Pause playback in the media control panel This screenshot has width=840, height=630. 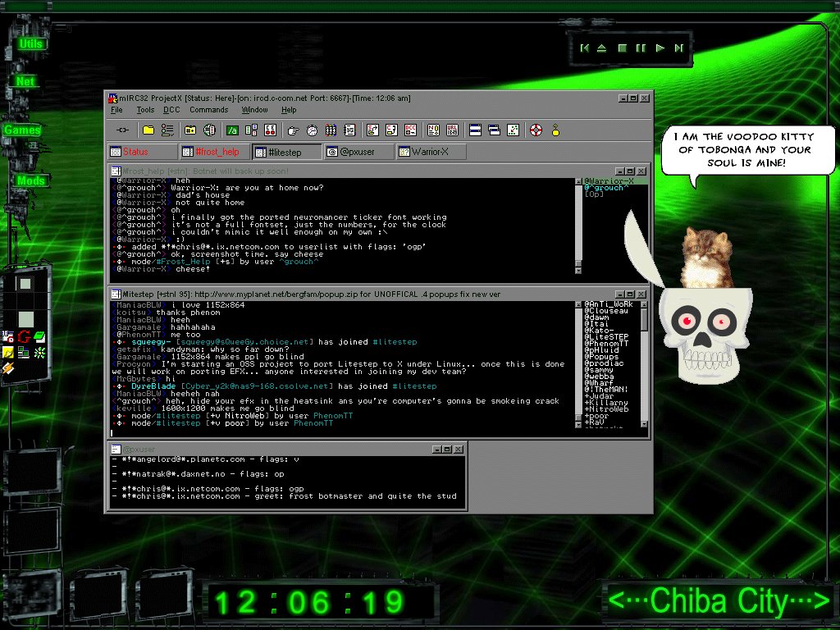click(x=641, y=48)
